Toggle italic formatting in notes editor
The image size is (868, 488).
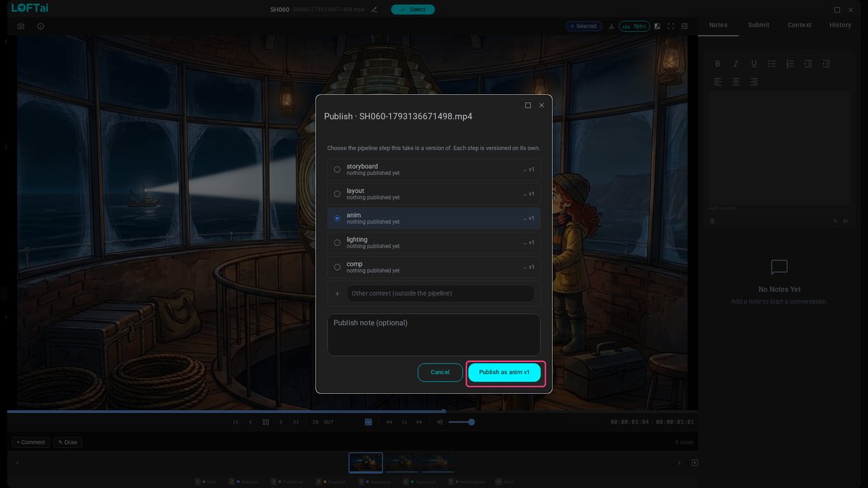pos(736,64)
